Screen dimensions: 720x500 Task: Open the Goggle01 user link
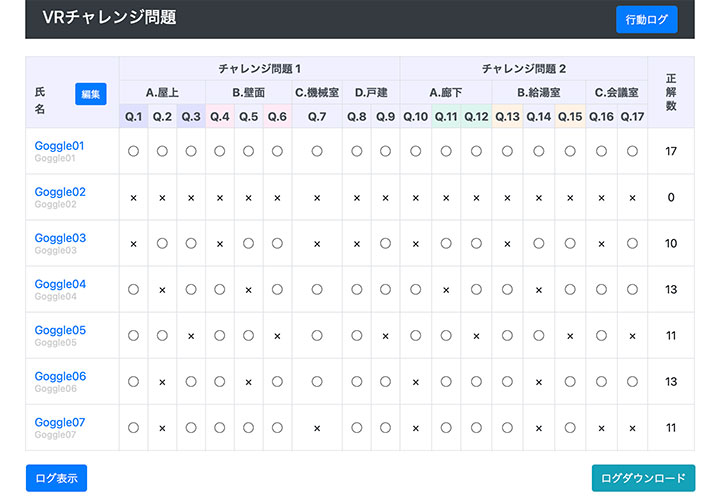click(x=60, y=146)
